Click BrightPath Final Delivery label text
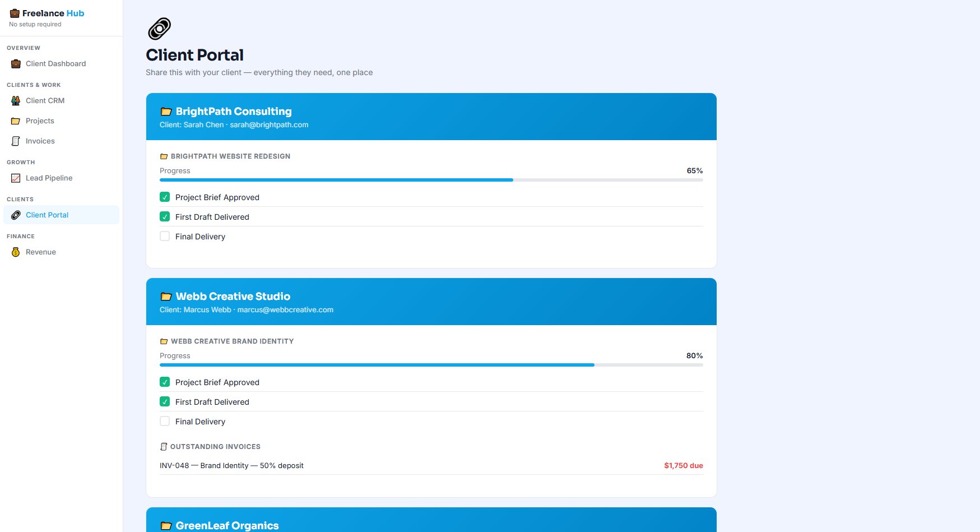This screenshot has width=980, height=532. [200, 237]
